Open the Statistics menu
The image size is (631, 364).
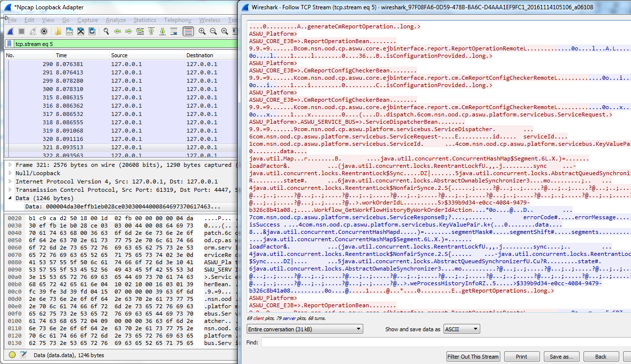point(144,20)
